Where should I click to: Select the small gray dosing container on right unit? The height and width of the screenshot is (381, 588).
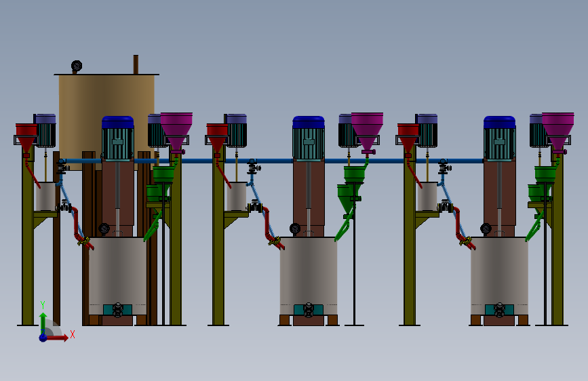[x=427, y=197]
